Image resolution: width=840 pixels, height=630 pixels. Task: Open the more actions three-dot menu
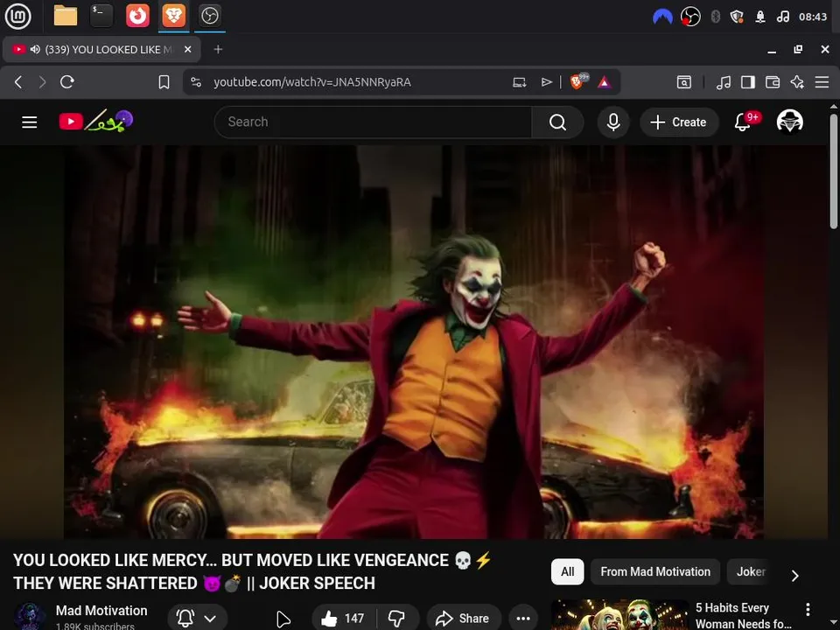523,619
